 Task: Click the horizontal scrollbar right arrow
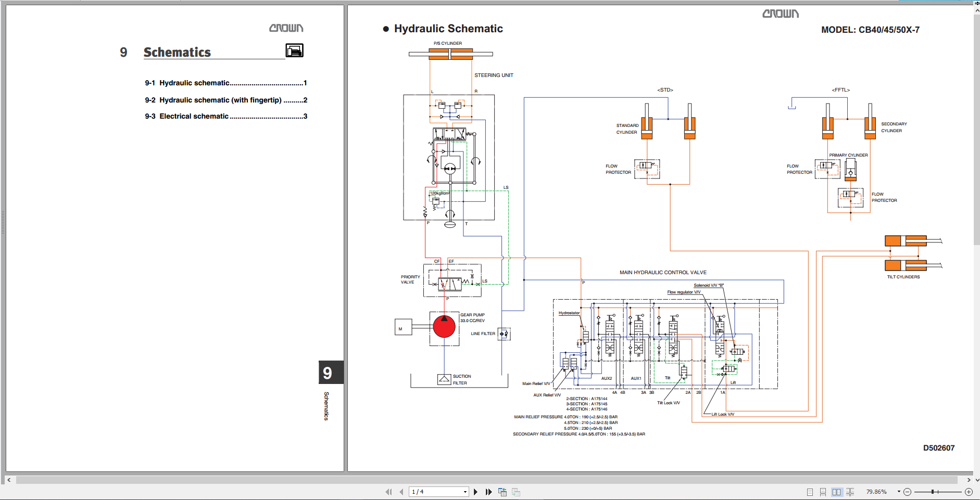(x=969, y=480)
